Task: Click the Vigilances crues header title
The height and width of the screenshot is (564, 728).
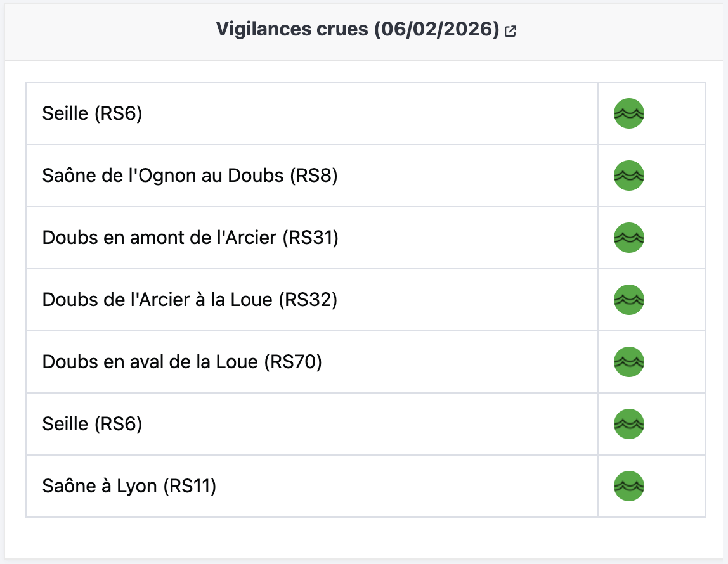Action: pos(292,30)
